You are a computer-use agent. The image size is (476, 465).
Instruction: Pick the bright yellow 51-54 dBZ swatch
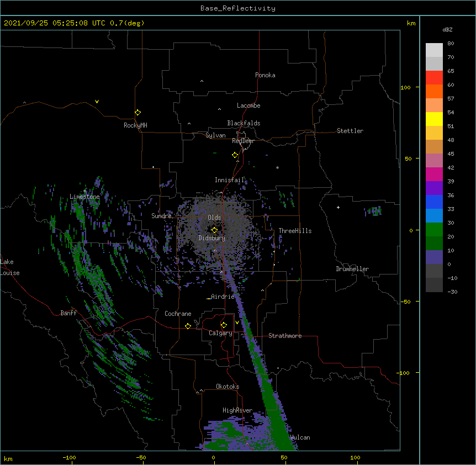[x=434, y=119]
